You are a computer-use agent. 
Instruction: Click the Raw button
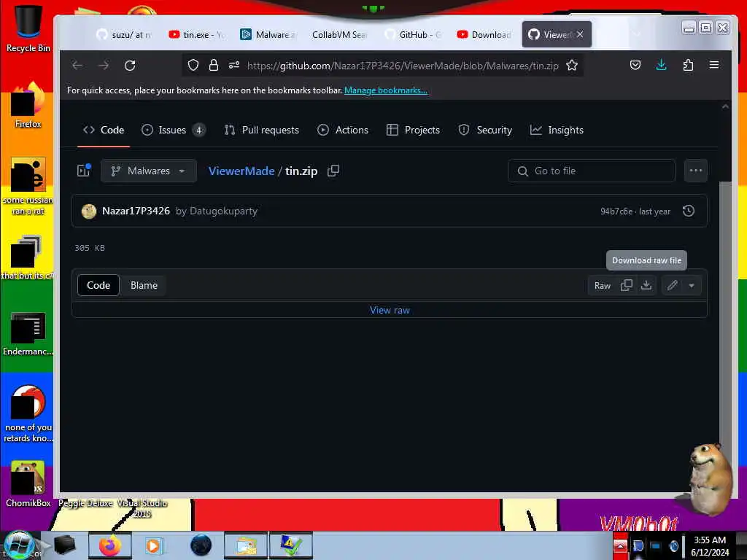pos(602,286)
